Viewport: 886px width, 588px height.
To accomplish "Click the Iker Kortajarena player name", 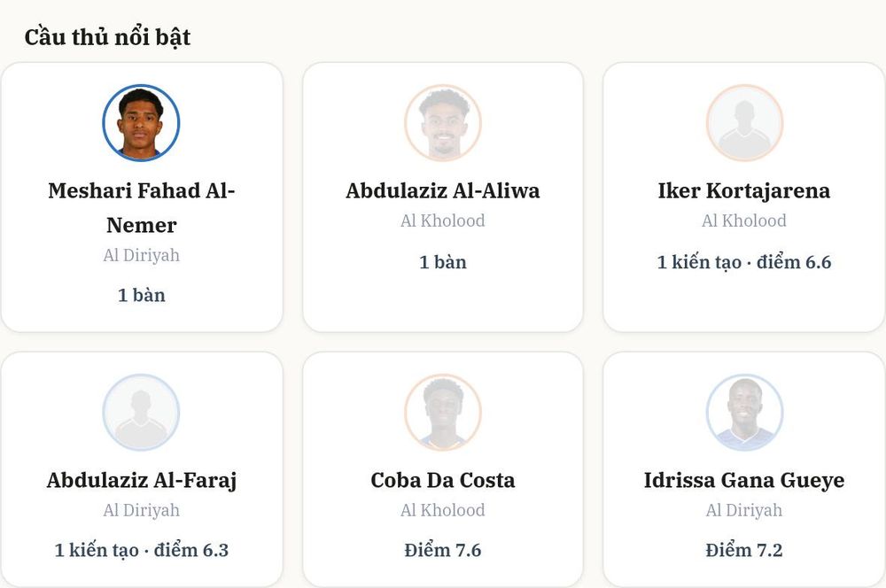I will (744, 191).
